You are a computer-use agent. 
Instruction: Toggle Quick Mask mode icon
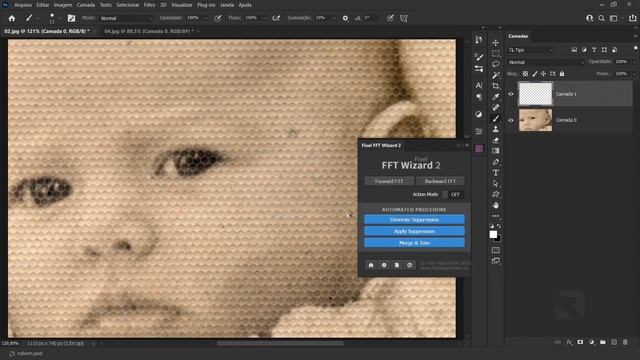click(x=496, y=250)
